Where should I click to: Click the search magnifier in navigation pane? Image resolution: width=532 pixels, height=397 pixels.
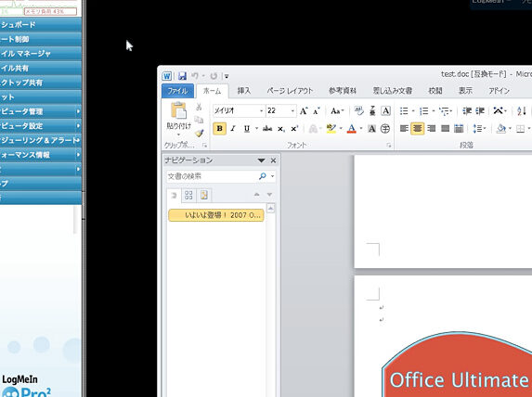tap(262, 176)
